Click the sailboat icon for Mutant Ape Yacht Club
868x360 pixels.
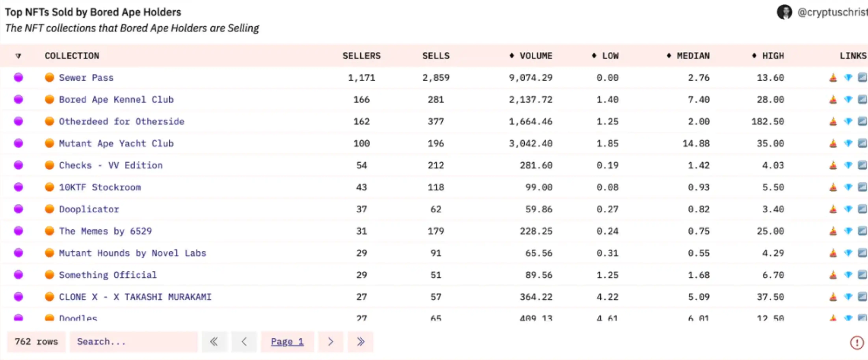(x=833, y=143)
